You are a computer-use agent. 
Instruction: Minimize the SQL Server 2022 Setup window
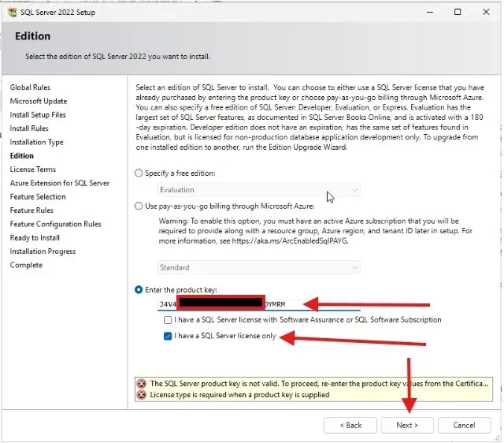(x=430, y=13)
